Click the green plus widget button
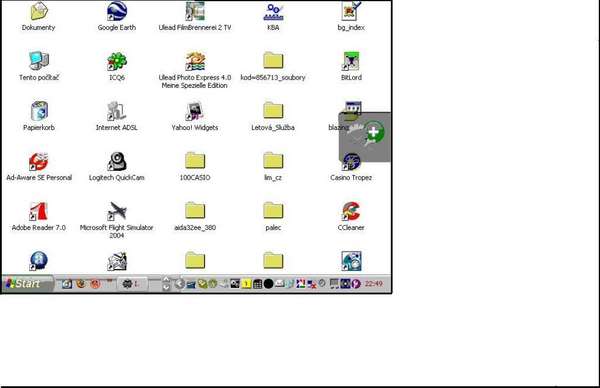600x388 pixels. [x=374, y=132]
